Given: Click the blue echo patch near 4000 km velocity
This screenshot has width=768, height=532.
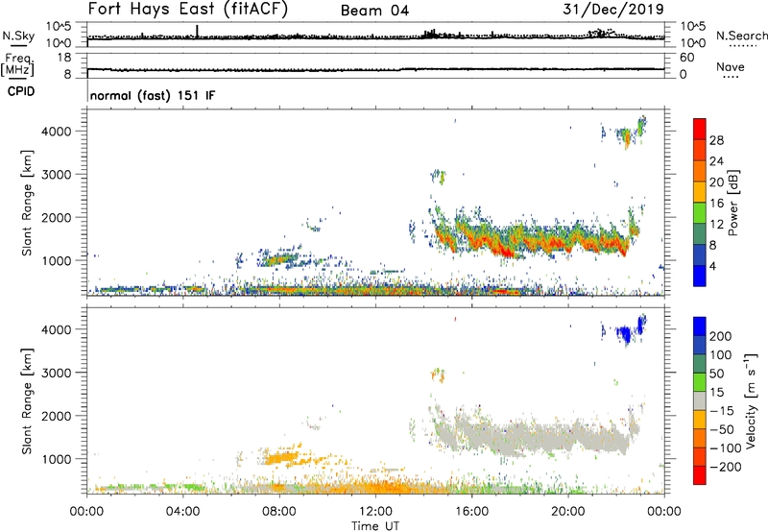Looking at the screenshot, I should point(626,332).
